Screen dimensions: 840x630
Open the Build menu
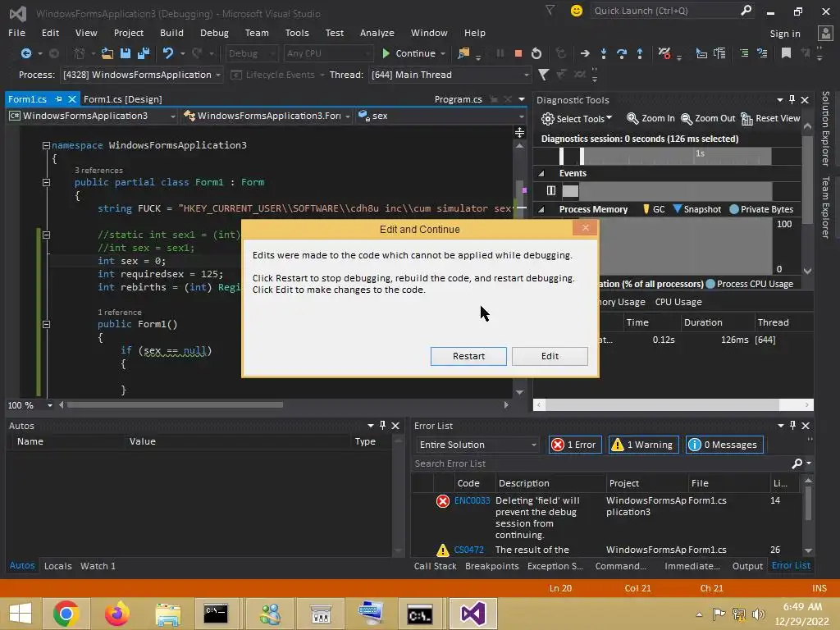click(x=171, y=33)
